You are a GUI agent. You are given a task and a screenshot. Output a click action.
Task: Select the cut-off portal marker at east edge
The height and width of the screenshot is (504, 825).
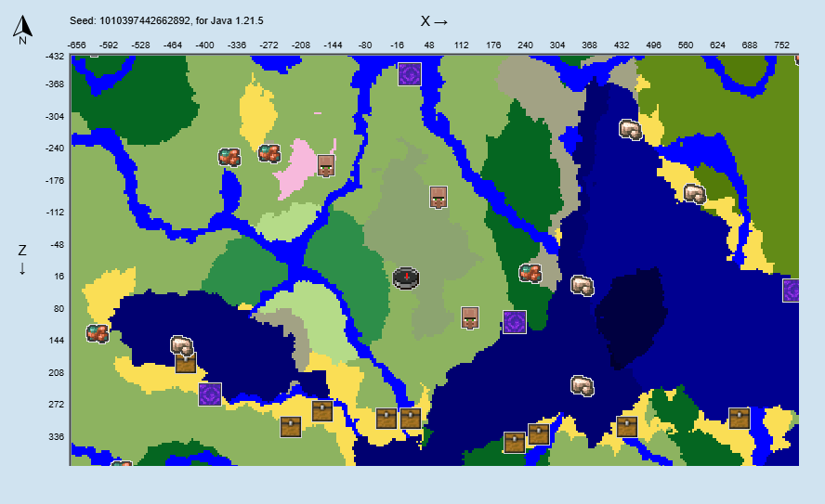tap(791, 291)
